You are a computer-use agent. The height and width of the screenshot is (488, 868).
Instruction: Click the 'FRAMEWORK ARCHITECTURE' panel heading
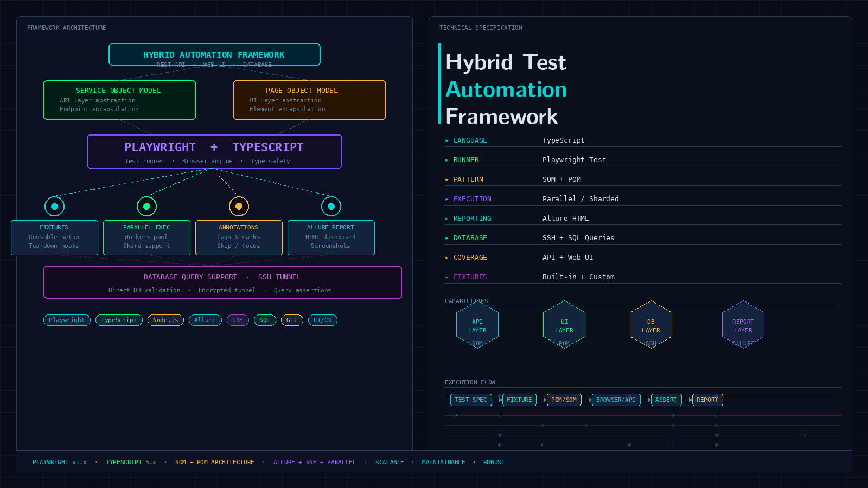[67, 28]
